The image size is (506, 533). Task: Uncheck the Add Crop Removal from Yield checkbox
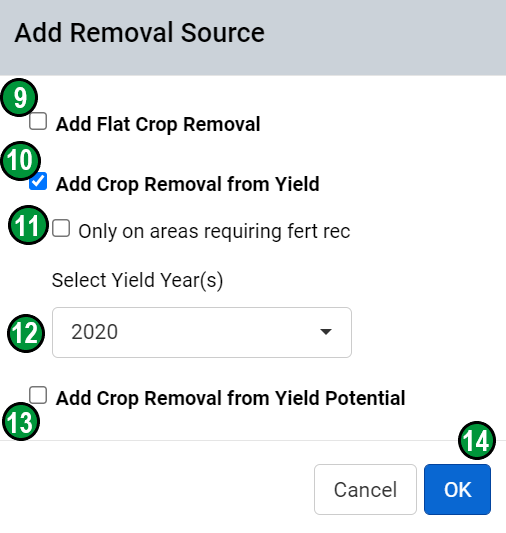click(38, 181)
